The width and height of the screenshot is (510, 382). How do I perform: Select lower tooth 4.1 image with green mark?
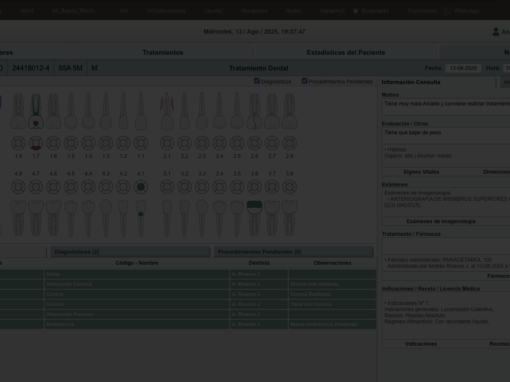[141, 218]
